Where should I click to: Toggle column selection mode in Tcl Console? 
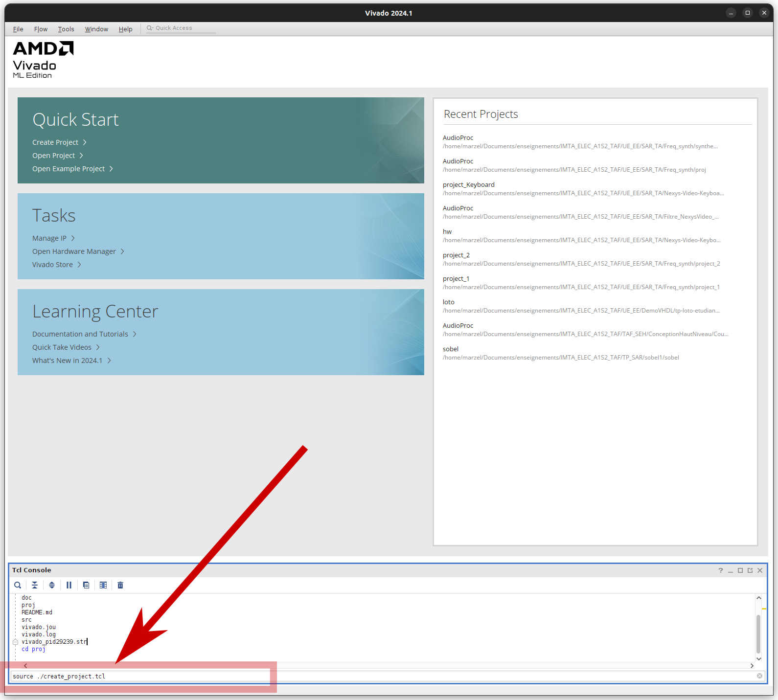103,585
